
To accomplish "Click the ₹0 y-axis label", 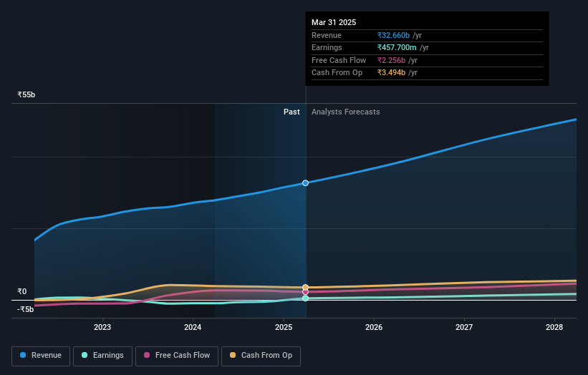I will [22, 291].
